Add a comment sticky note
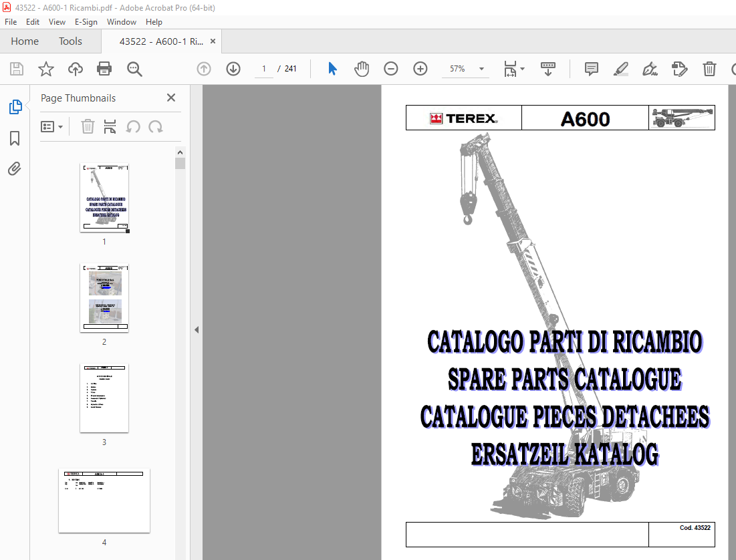 point(592,69)
